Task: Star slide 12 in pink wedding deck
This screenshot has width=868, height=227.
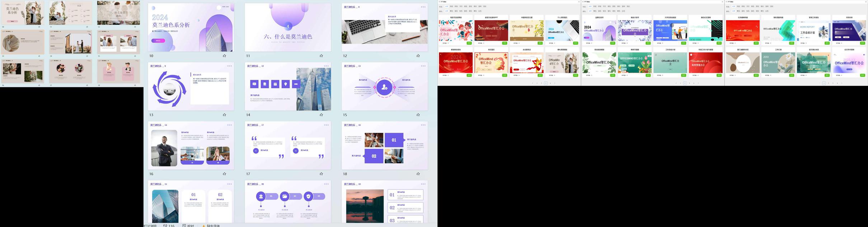Action: [x=135, y=27]
